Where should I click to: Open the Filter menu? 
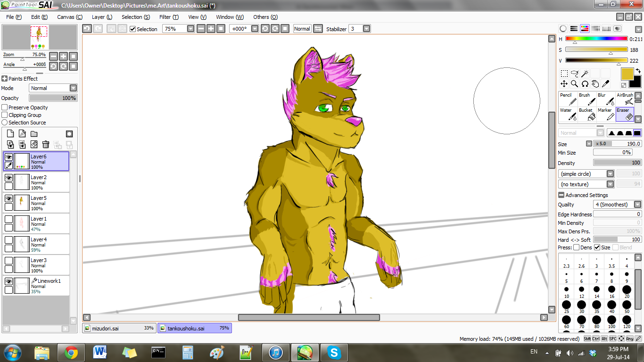click(169, 17)
